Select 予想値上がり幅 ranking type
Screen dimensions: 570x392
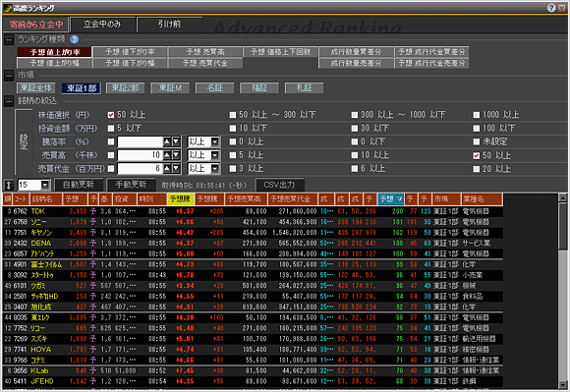(x=54, y=63)
